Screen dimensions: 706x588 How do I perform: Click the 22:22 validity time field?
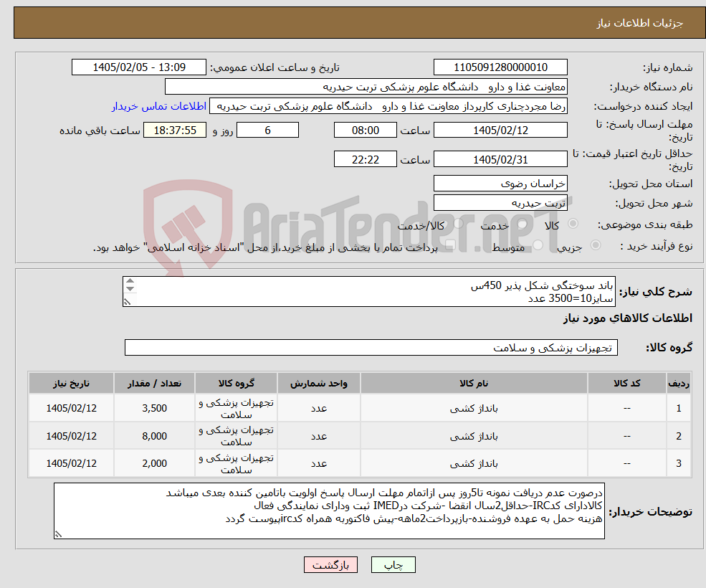point(365,159)
